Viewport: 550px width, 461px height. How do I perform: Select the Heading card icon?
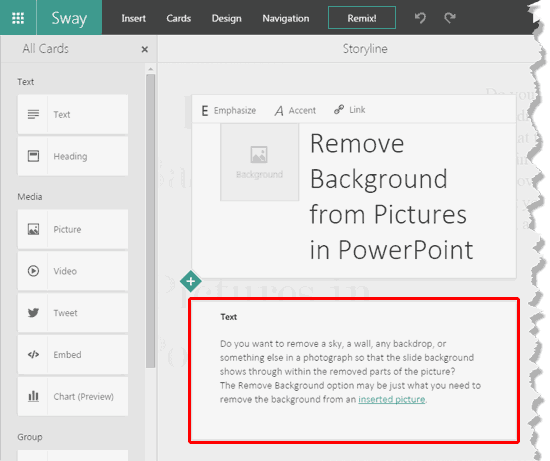click(33, 156)
